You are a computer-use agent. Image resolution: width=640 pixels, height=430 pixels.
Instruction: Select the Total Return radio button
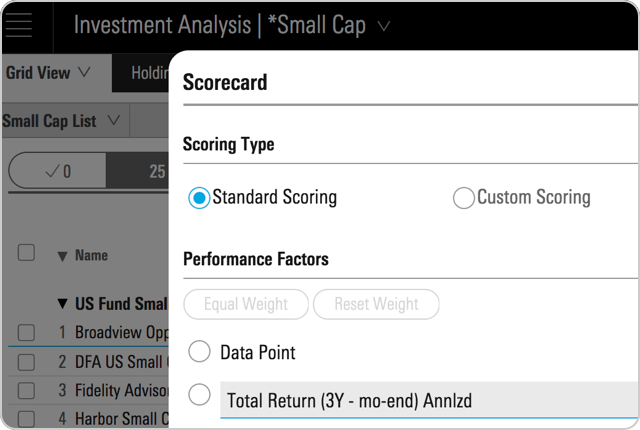(x=199, y=394)
